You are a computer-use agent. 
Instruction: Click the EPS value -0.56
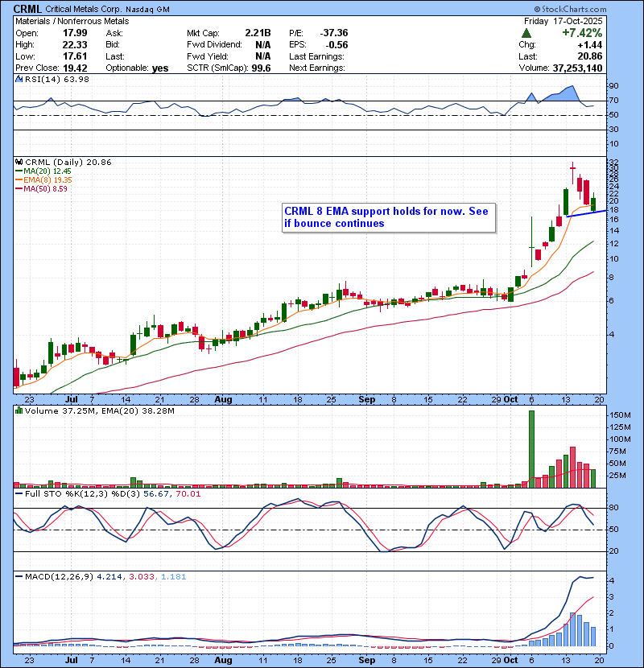pos(336,45)
